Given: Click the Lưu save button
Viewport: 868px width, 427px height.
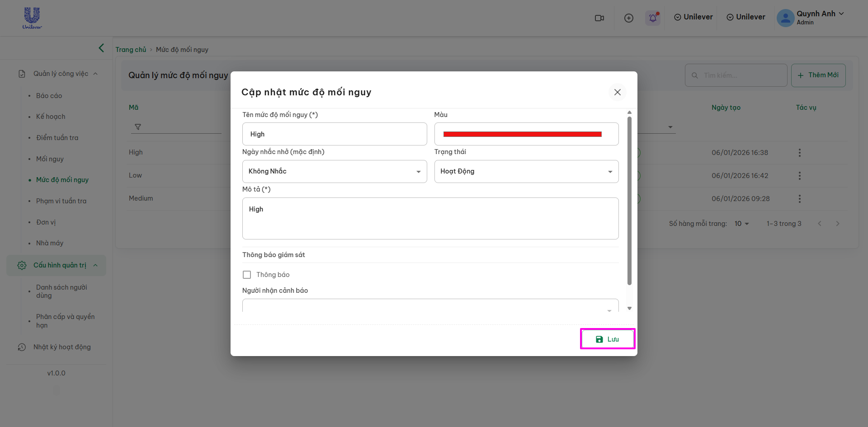Looking at the screenshot, I should tap(607, 339).
